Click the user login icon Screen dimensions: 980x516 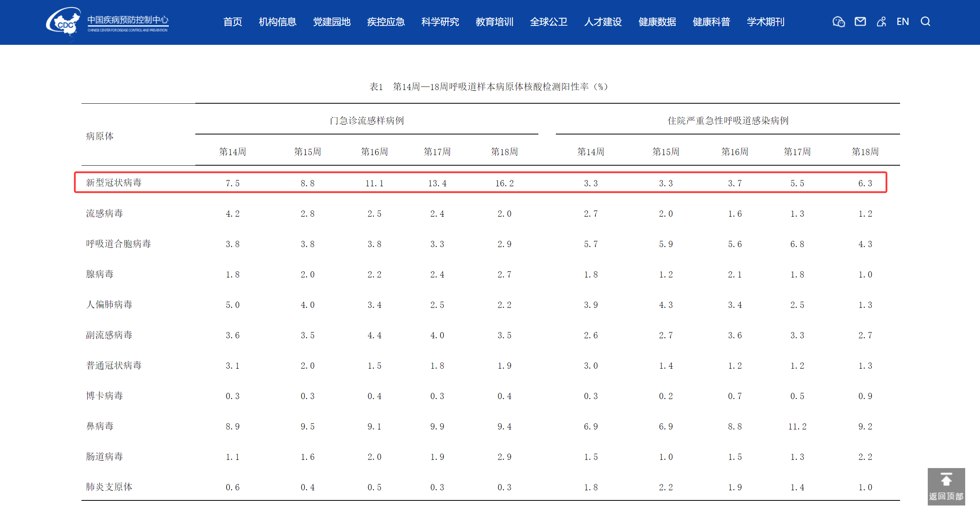coord(881,22)
